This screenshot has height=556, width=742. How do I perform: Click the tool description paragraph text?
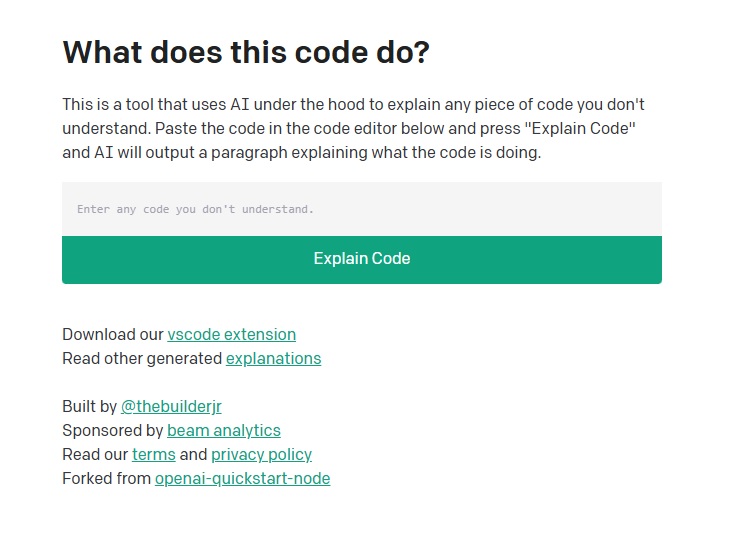(x=346, y=129)
